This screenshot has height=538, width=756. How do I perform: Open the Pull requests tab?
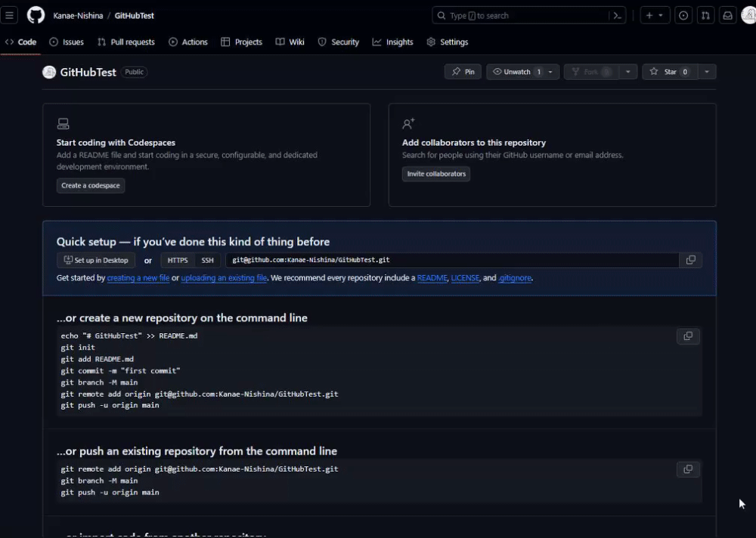[126, 42]
